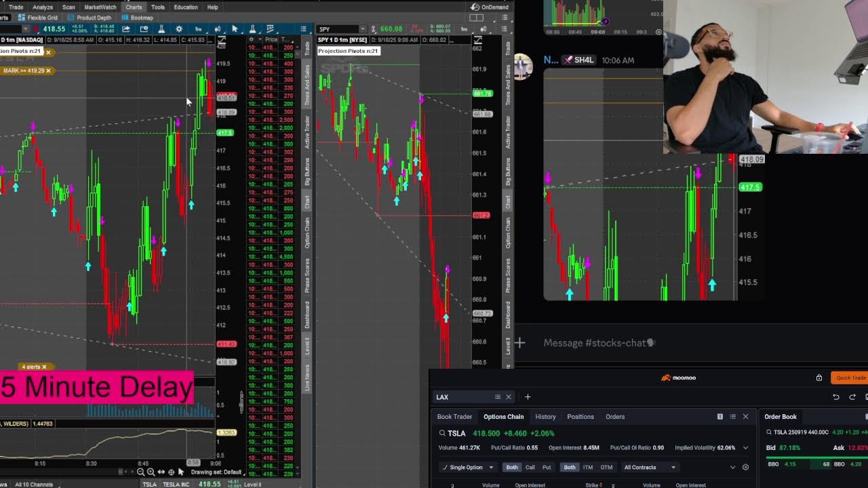
Task: Click the Quick Trade button in moomoo
Action: pos(850,378)
